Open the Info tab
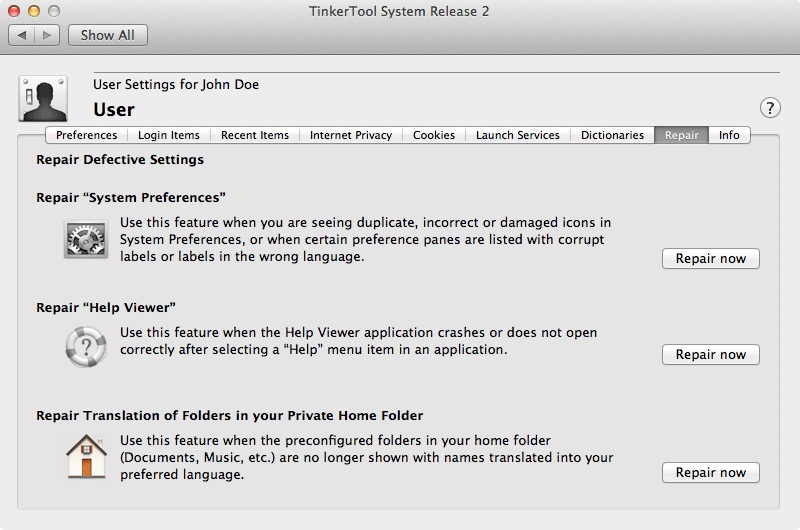This screenshot has height=530, width=800. 729,135
